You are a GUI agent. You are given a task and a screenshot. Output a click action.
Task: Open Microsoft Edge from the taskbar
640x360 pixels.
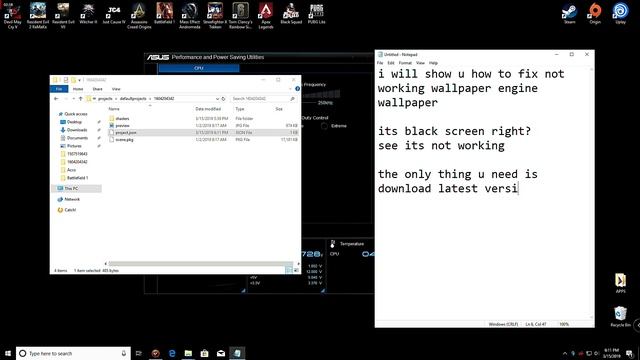(172, 353)
